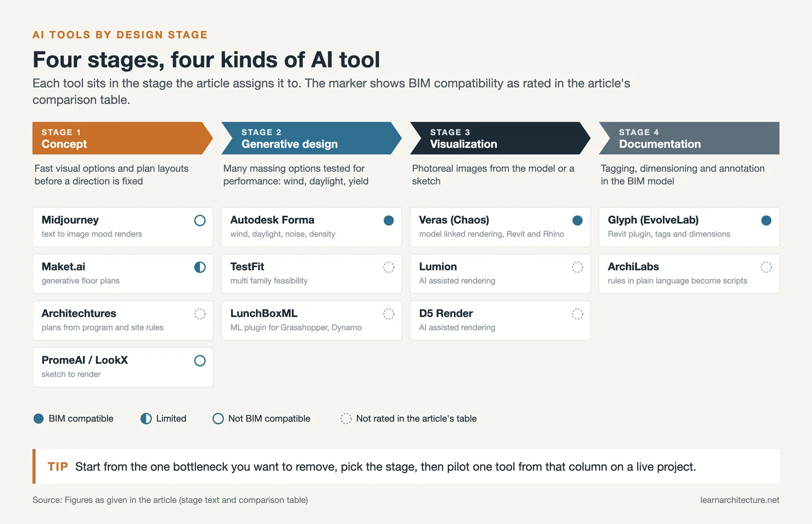This screenshot has width=812, height=524.
Task: Click the orange 'TIP' label
Action: (x=58, y=467)
